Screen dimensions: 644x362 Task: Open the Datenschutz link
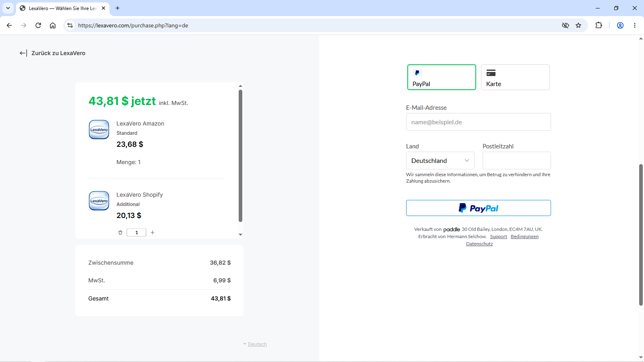pos(479,244)
